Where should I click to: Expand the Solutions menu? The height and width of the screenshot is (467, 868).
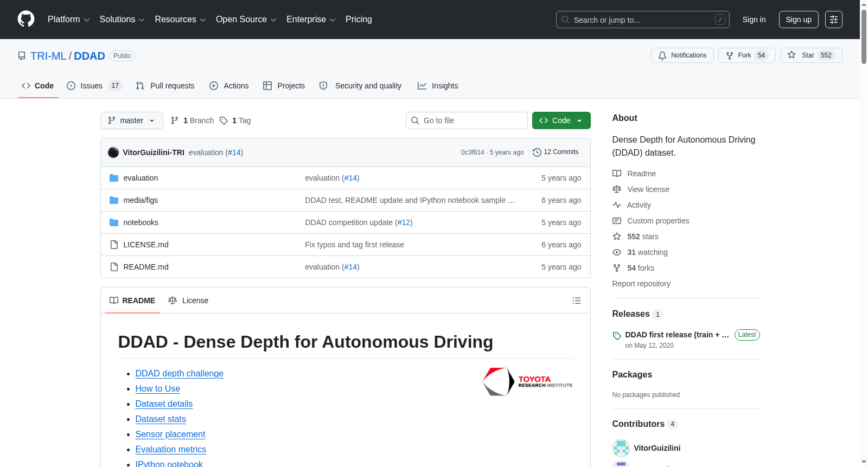click(122, 20)
